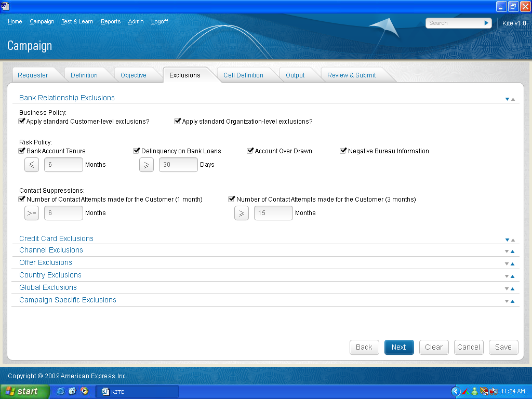This screenshot has width=532, height=399.
Task: Show hidden system tray icons
Action: tap(456, 391)
